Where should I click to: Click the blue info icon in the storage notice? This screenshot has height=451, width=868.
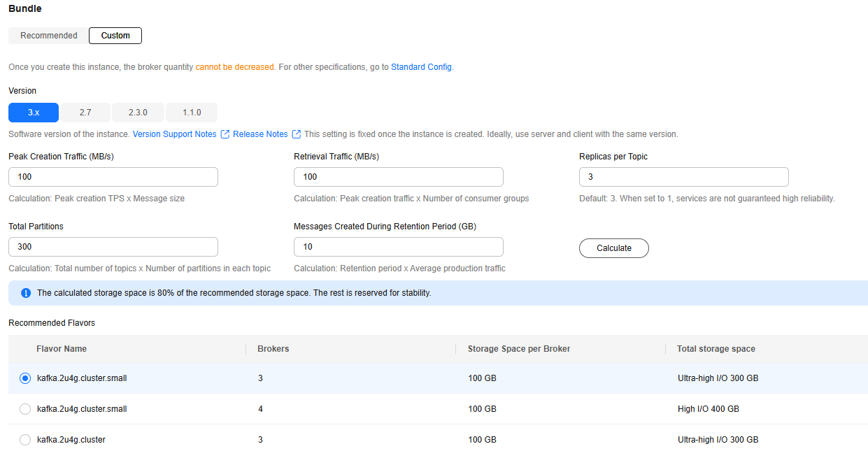pos(26,293)
